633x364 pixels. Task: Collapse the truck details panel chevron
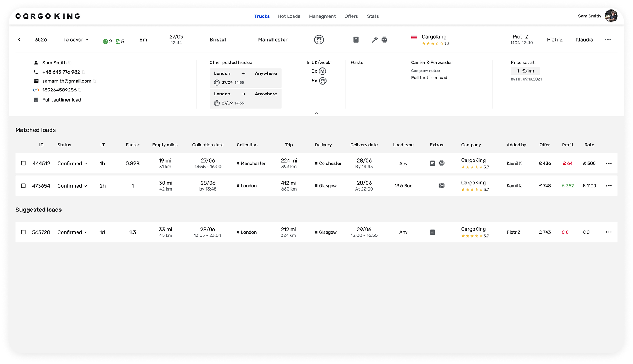click(316, 113)
